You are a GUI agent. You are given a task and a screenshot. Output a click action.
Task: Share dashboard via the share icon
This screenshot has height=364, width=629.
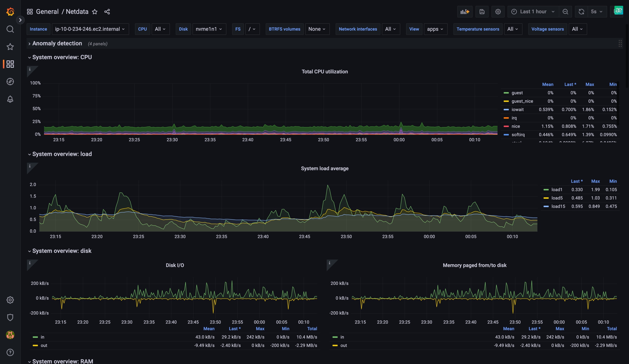click(x=107, y=12)
